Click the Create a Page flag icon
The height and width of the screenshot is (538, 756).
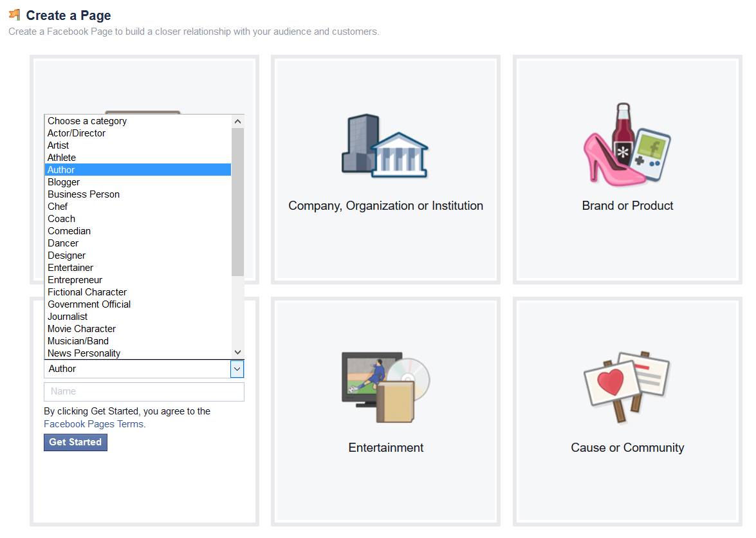(x=14, y=14)
